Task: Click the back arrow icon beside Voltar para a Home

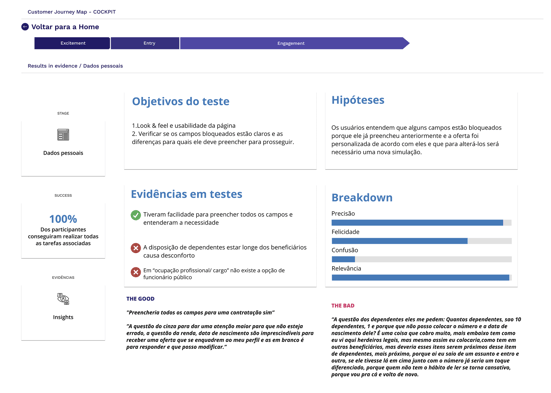Action: point(25,27)
